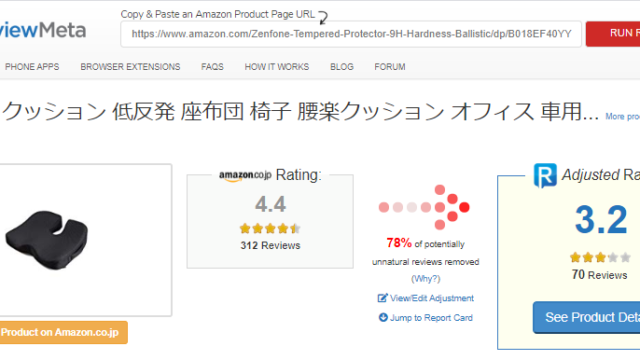Click the Amazon rating gold stars
Viewport: 640px width, 360px height.
coord(270,229)
